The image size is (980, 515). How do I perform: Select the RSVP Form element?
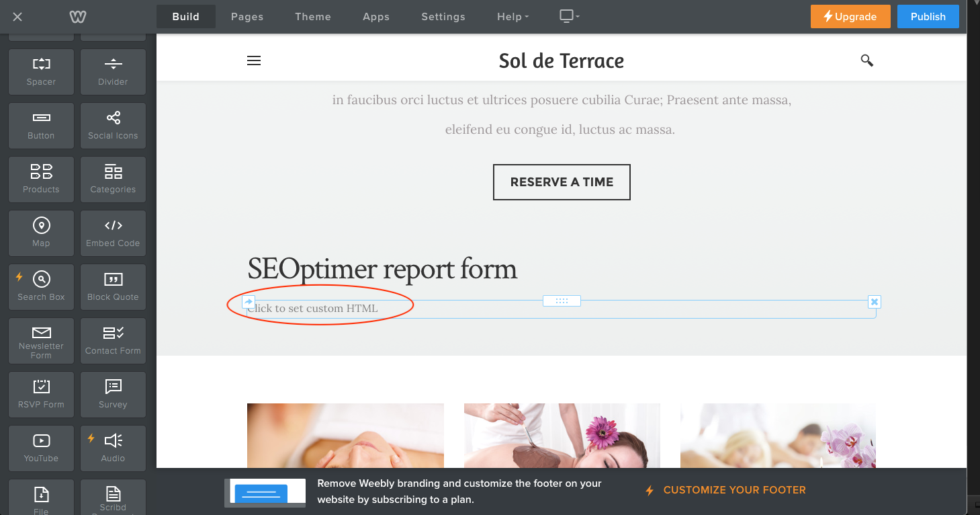[x=41, y=394]
